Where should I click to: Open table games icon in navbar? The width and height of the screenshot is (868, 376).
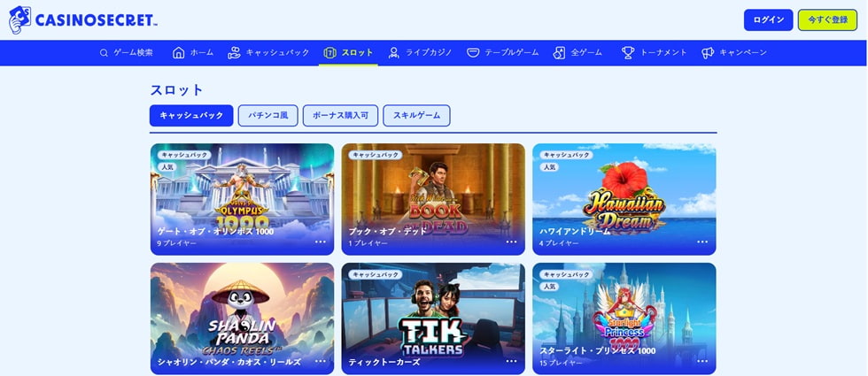(473, 53)
